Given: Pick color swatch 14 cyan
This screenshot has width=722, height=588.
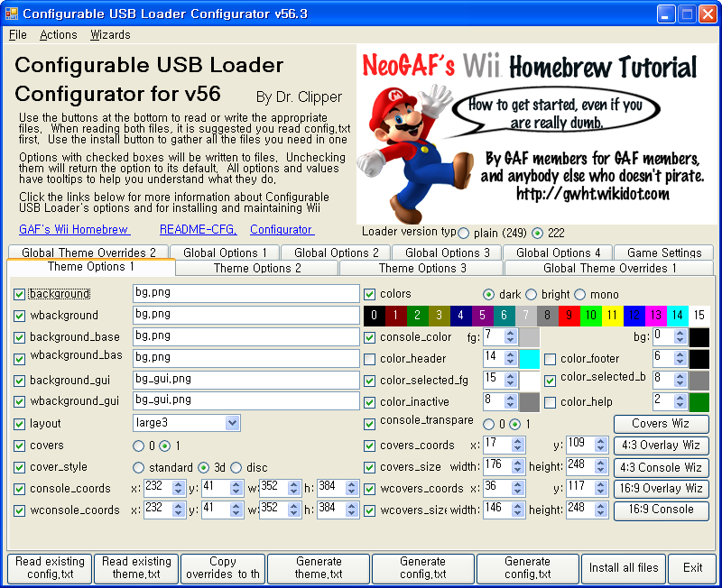Looking at the screenshot, I should click(x=678, y=316).
